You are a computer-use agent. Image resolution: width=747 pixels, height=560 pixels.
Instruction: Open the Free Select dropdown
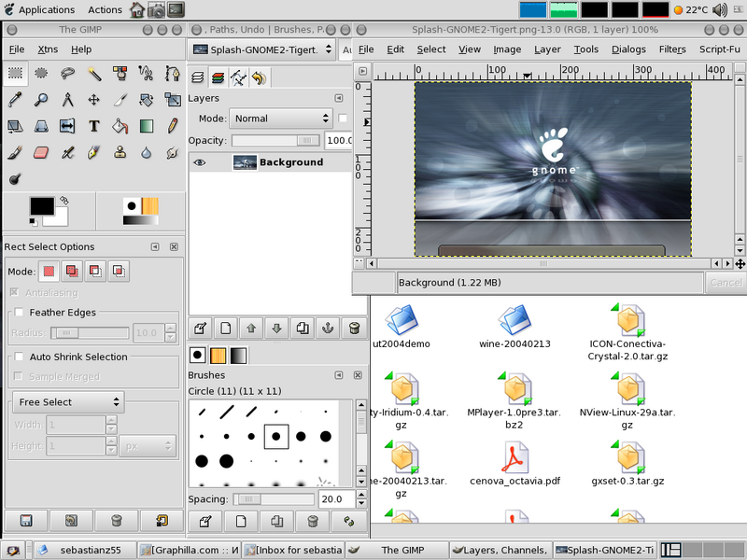point(67,402)
